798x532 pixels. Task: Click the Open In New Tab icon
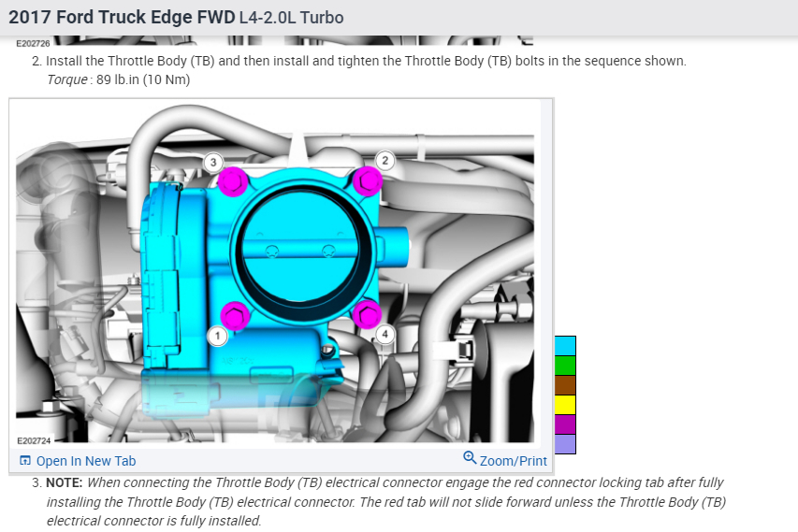(x=25, y=461)
